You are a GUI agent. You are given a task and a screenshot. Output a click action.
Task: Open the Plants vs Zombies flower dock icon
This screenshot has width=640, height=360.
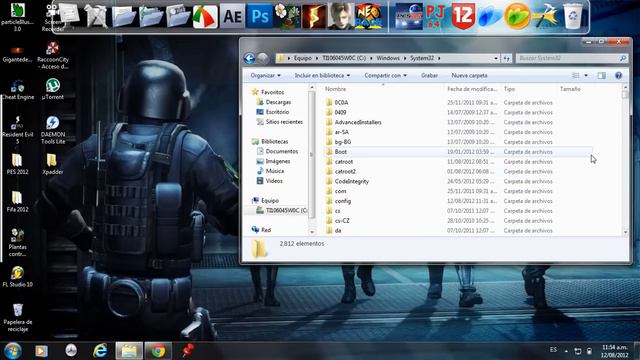click(x=287, y=16)
